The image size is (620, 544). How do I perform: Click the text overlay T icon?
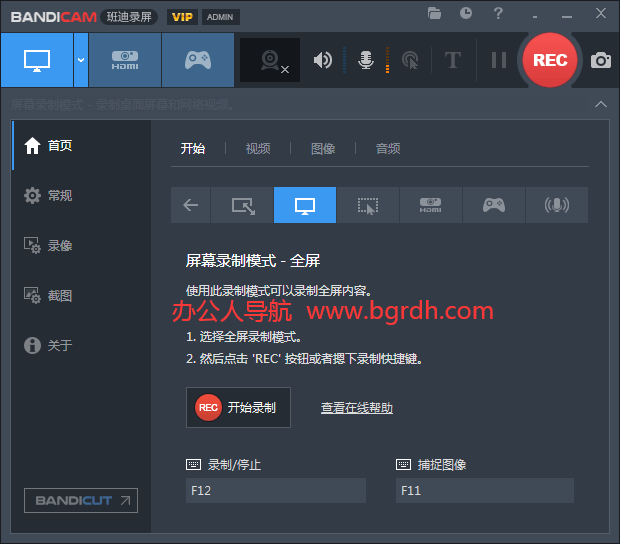pyautogui.click(x=453, y=60)
